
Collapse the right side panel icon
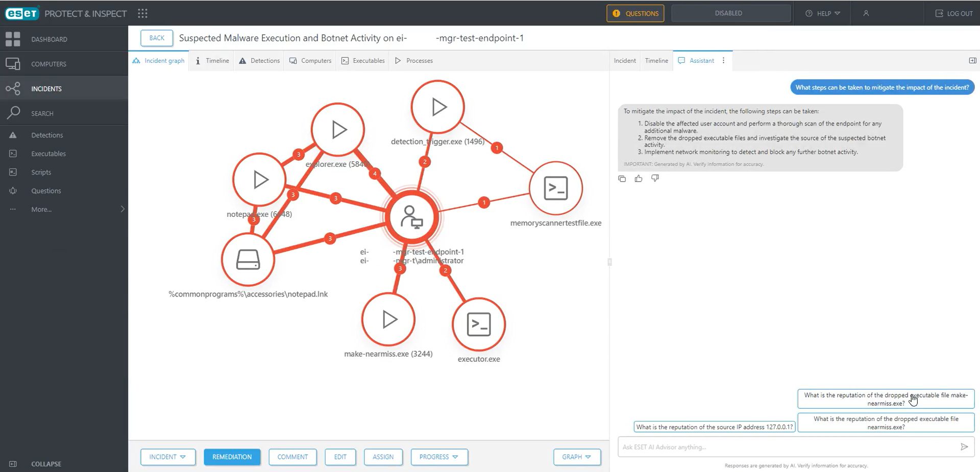tap(972, 60)
